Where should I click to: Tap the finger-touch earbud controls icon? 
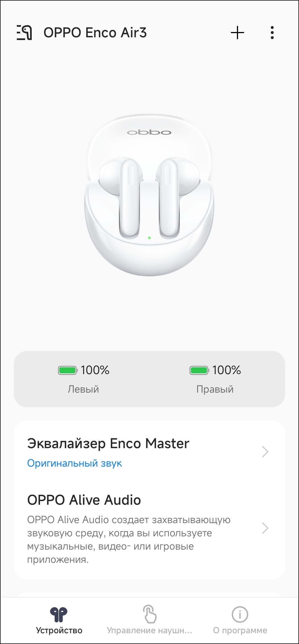tap(149, 614)
